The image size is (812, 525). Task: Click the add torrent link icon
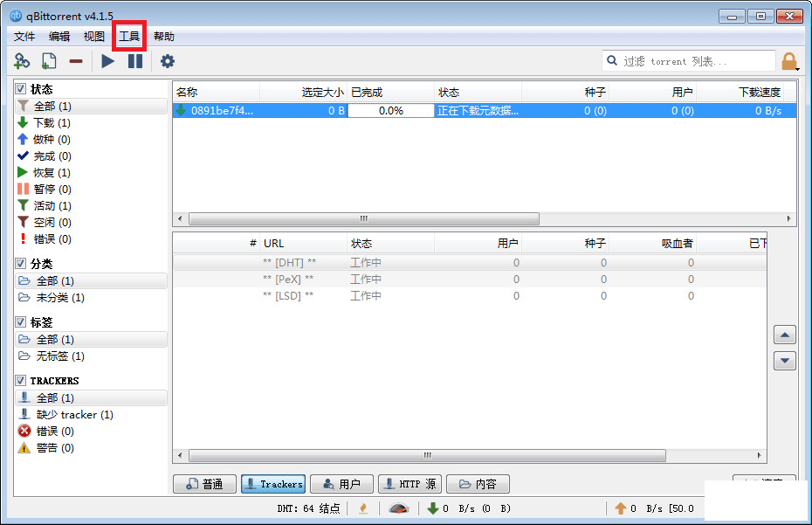tap(22, 61)
